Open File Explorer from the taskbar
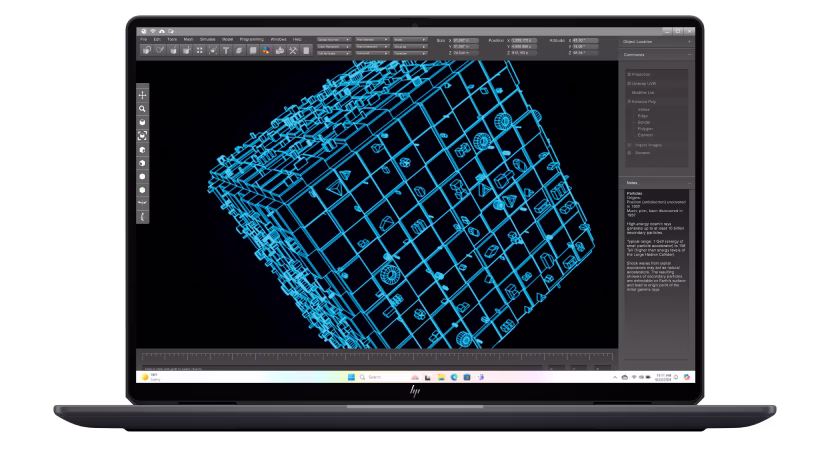Screen dimensions: 830x450 pos(441,377)
